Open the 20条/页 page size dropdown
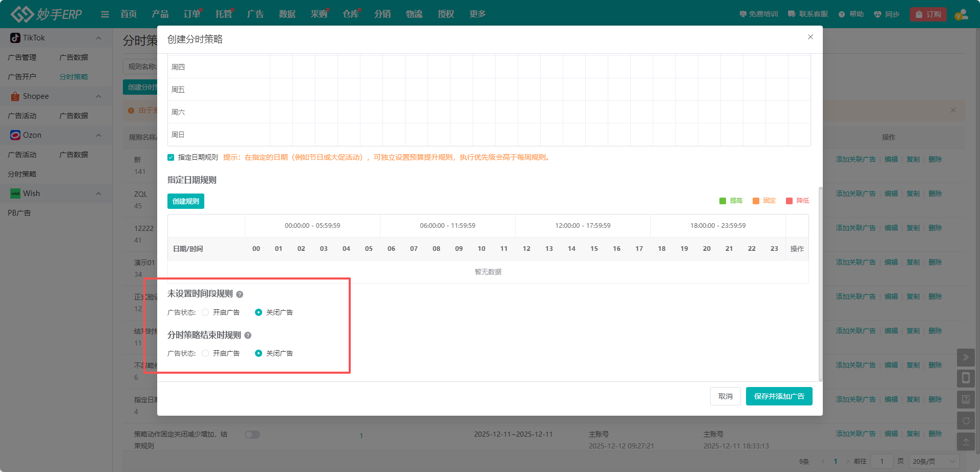Image resolution: width=980 pixels, height=472 pixels. (931, 461)
